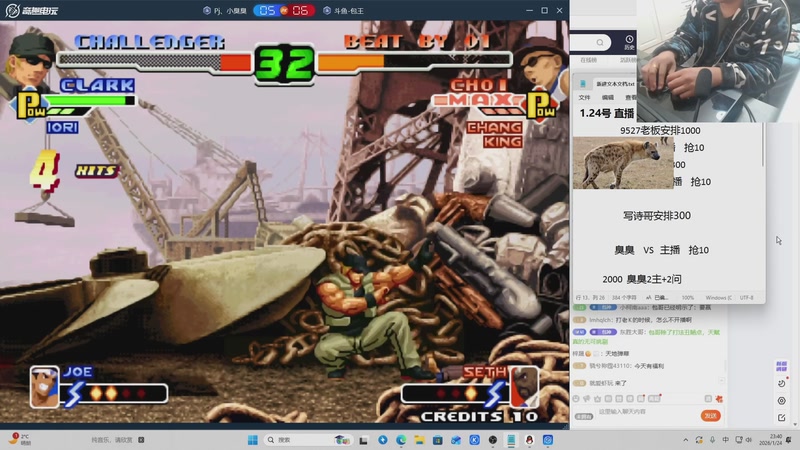Image resolution: width=800 pixels, height=450 pixels.
Task: Click the line 9527老板安排1000 in Notepad
Action: tap(660, 130)
